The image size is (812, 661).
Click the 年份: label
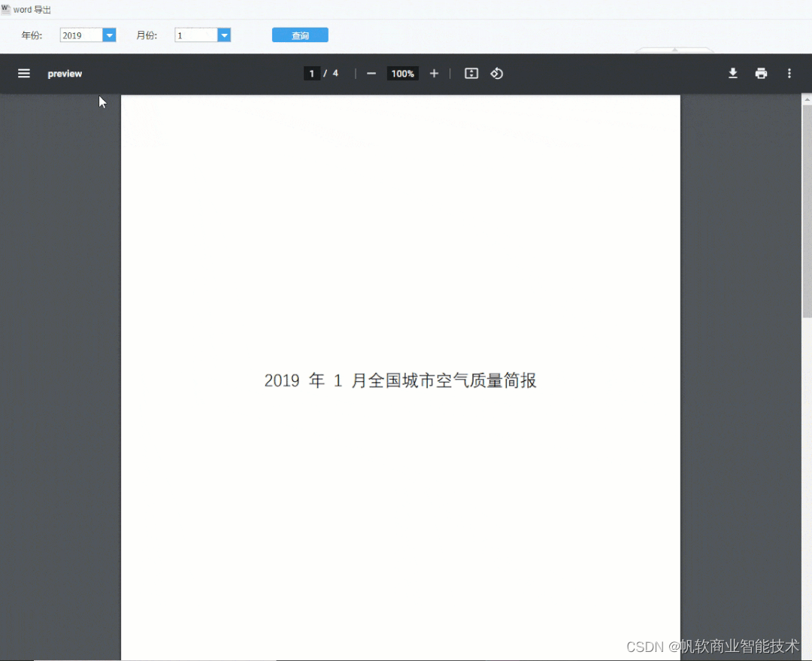[x=32, y=35]
